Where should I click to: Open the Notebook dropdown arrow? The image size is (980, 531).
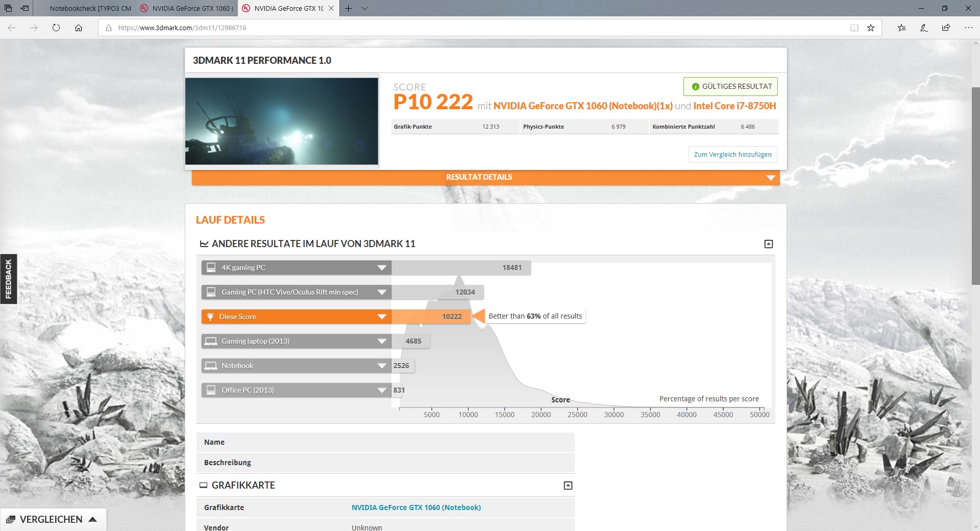382,366
